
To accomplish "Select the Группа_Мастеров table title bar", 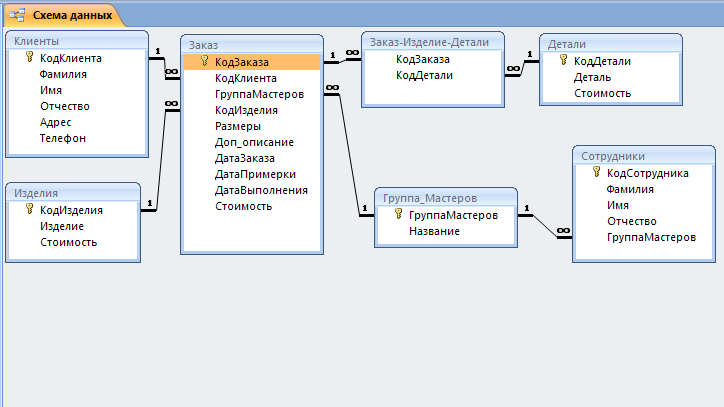I will click(x=446, y=198).
